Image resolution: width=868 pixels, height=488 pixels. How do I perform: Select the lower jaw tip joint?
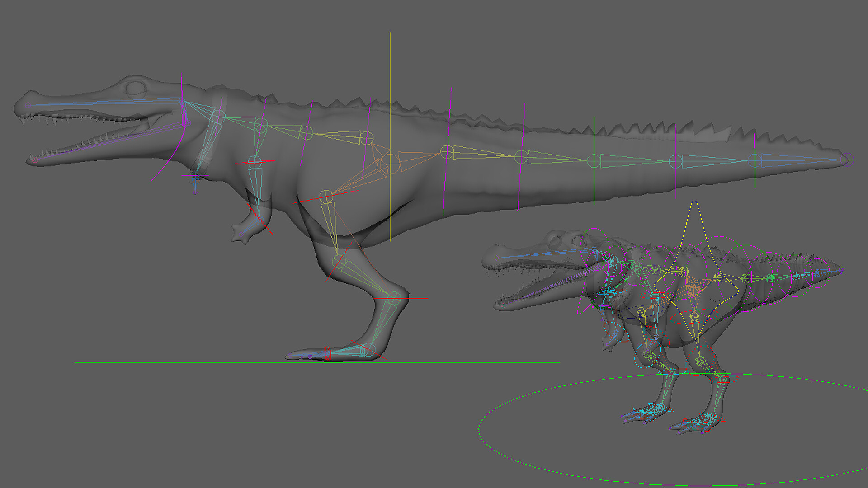click(x=34, y=159)
